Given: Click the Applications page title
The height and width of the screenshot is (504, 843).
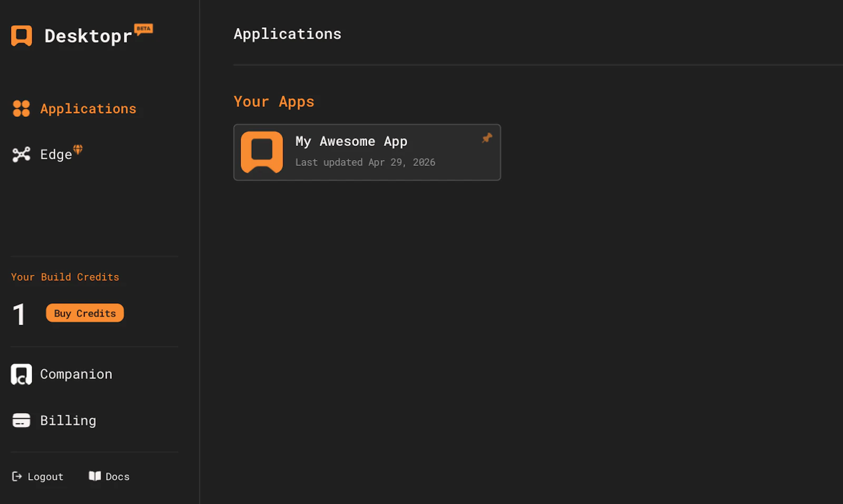Looking at the screenshot, I should coord(288,34).
